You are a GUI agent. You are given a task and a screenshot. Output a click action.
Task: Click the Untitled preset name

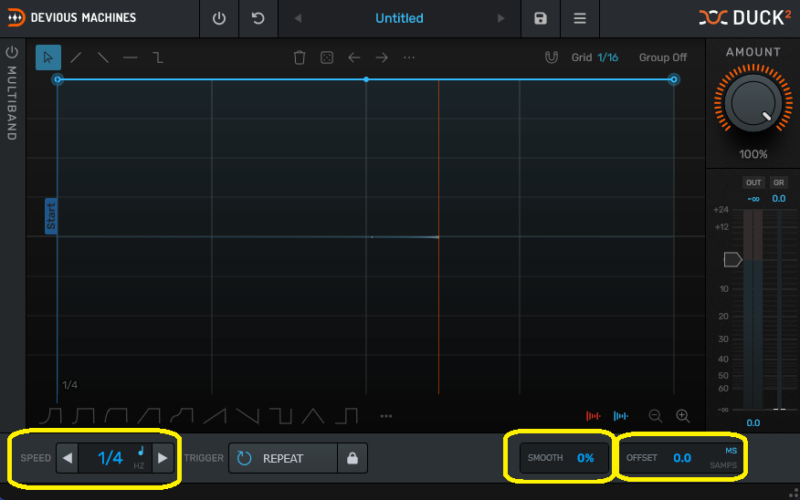tap(399, 18)
